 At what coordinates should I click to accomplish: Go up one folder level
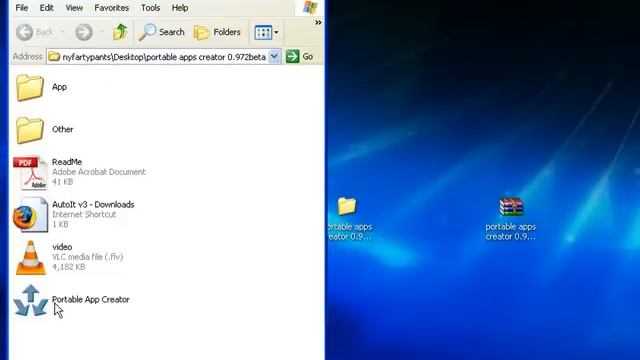click(x=120, y=32)
